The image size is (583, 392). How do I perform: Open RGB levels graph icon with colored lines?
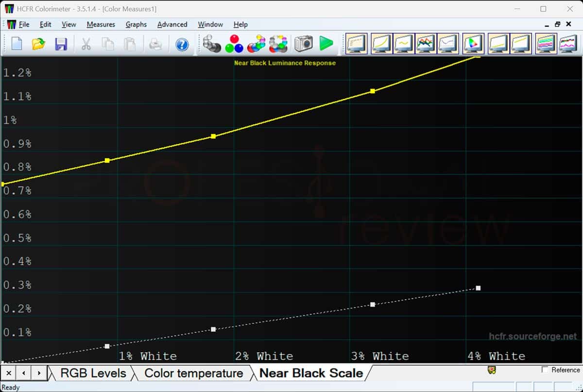coord(425,44)
